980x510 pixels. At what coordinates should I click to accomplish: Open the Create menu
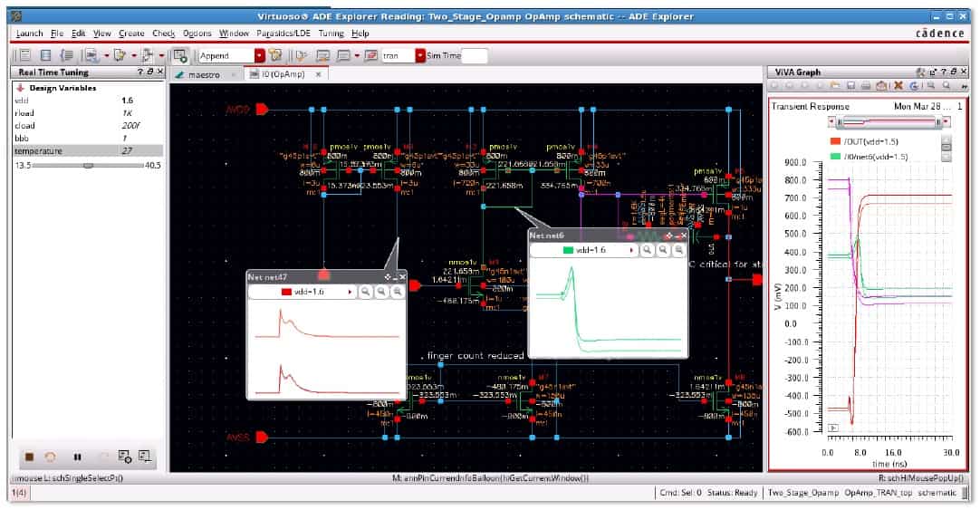[131, 34]
